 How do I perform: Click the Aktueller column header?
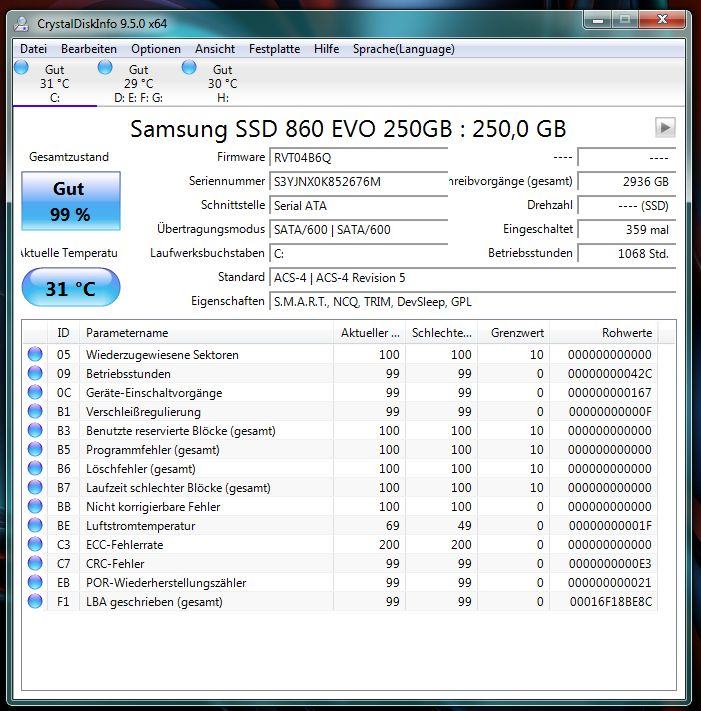pos(370,333)
